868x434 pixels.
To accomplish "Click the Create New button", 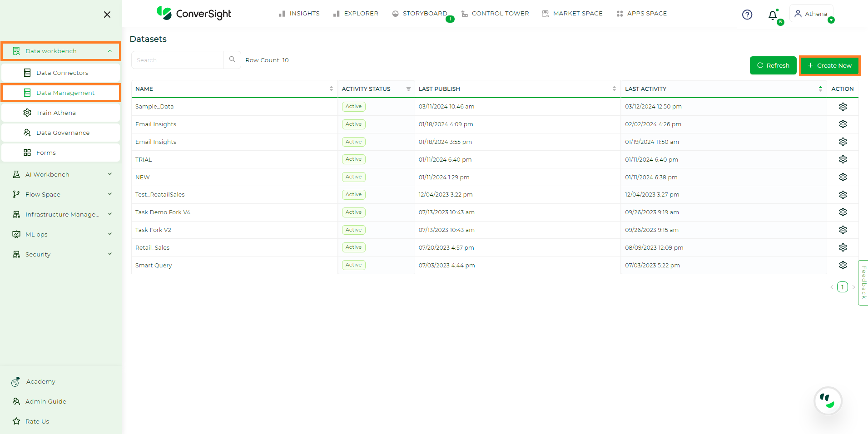I will (x=829, y=65).
